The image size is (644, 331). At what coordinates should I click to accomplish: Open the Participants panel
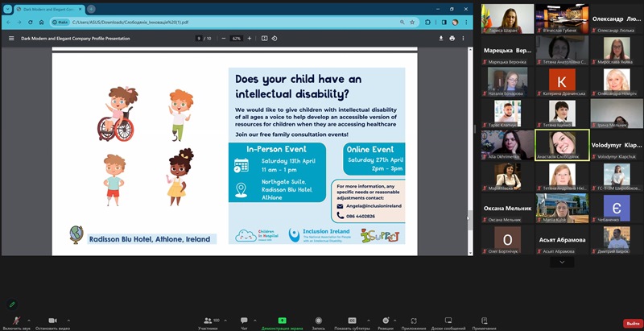[x=208, y=321]
